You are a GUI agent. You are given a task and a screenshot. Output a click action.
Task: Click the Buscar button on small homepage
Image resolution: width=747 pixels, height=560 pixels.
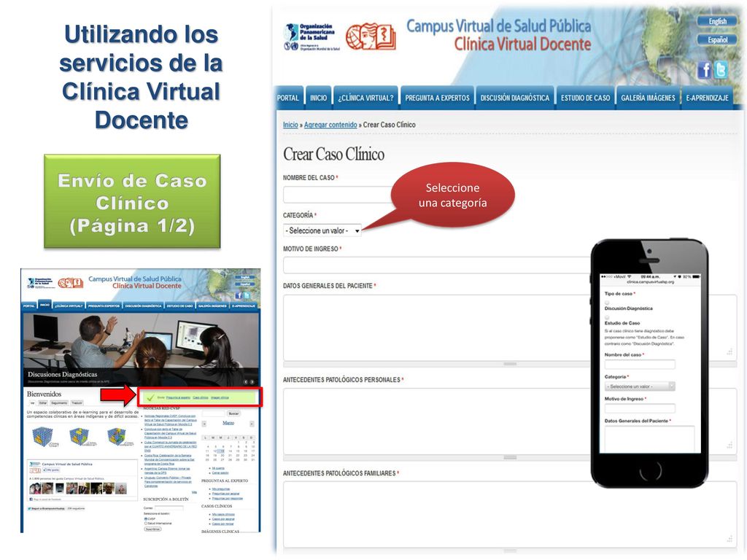point(234,413)
